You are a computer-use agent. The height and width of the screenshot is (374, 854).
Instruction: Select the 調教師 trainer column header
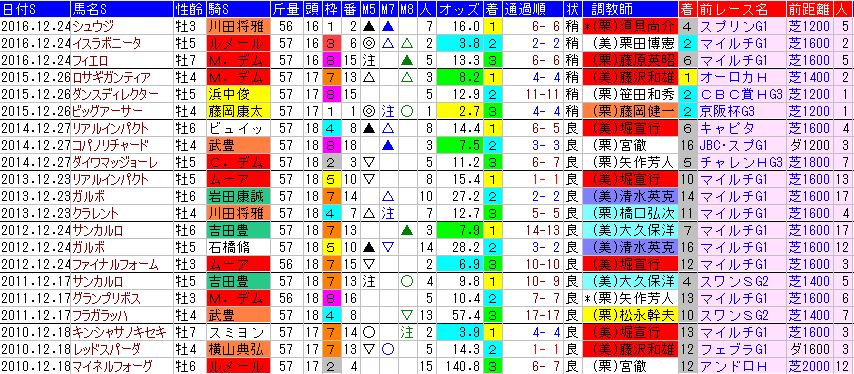[x=629, y=9]
